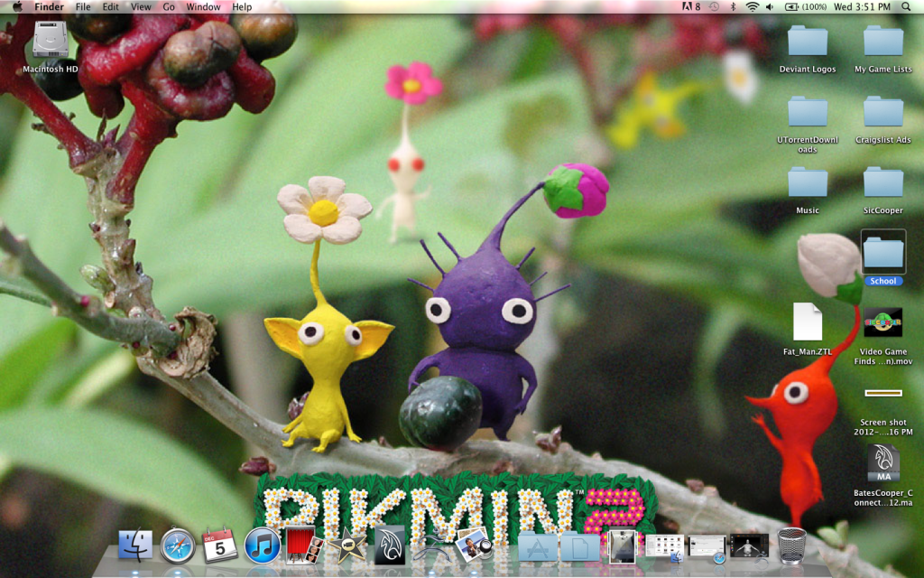Click the Wed 3:51 PM clock

coord(864,6)
